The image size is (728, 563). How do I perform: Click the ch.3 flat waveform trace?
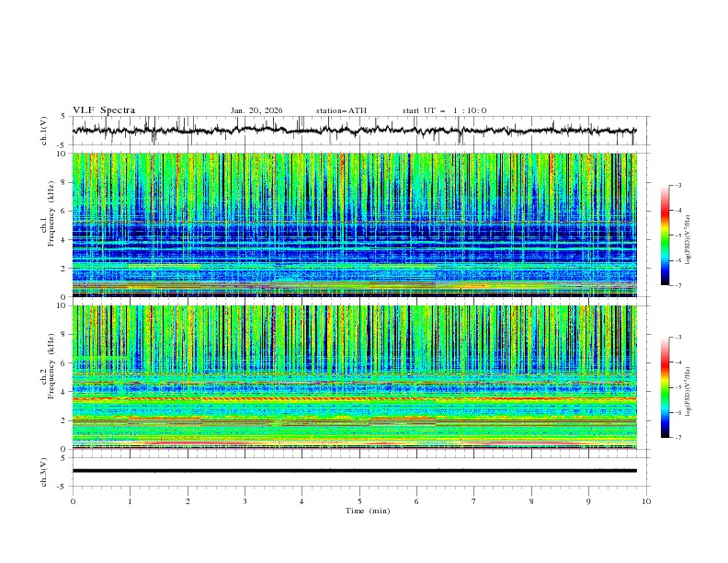(x=354, y=471)
